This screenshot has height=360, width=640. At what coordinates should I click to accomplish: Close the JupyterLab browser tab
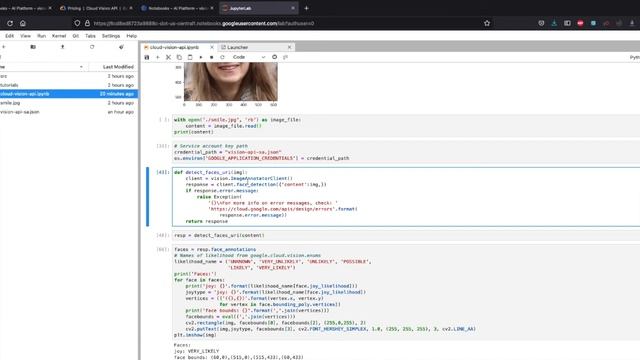[x=293, y=8]
